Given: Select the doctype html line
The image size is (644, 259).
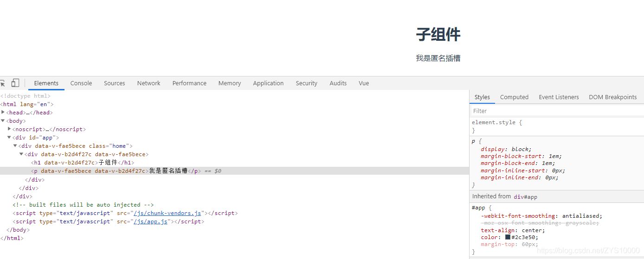Looking at the screenshot, I should coord(26,96).
